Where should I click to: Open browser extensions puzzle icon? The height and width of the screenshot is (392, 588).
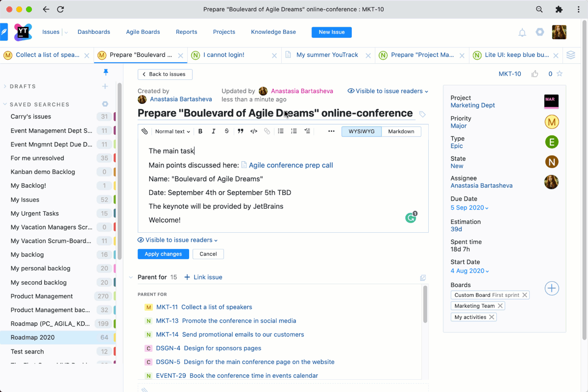pyautogui.click(x=559, y=9)
